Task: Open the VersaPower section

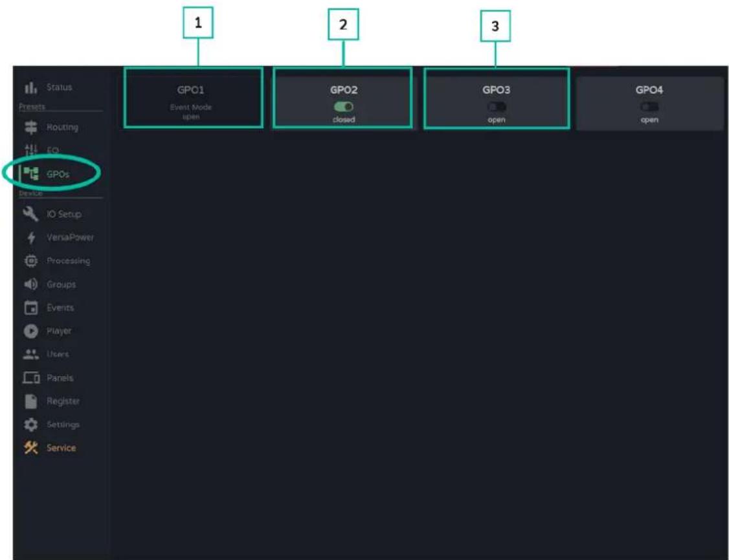Action: click(70, 238)
